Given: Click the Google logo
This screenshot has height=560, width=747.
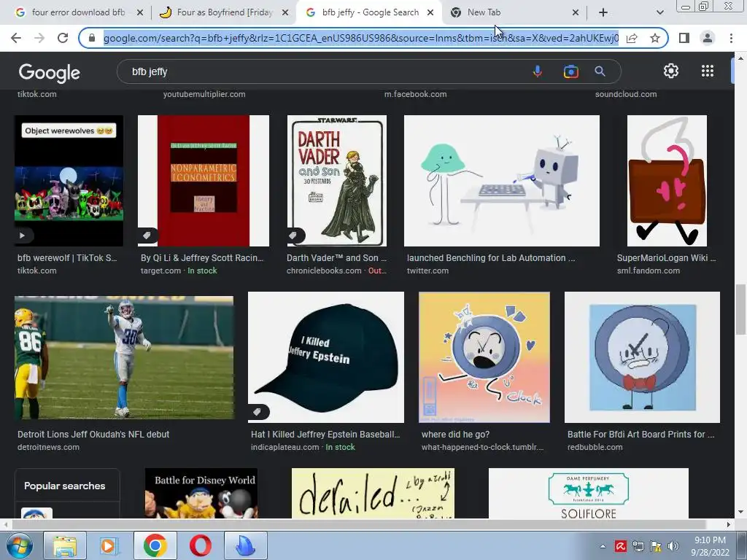Looking at the screenshot, I should tap(50, 73).
